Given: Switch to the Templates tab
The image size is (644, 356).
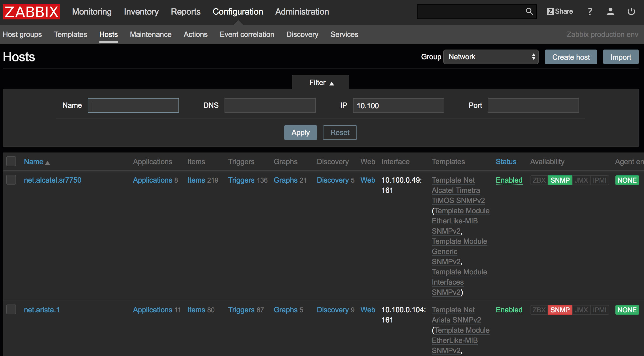Looking at the screenshot, I should tap(71, 34).
